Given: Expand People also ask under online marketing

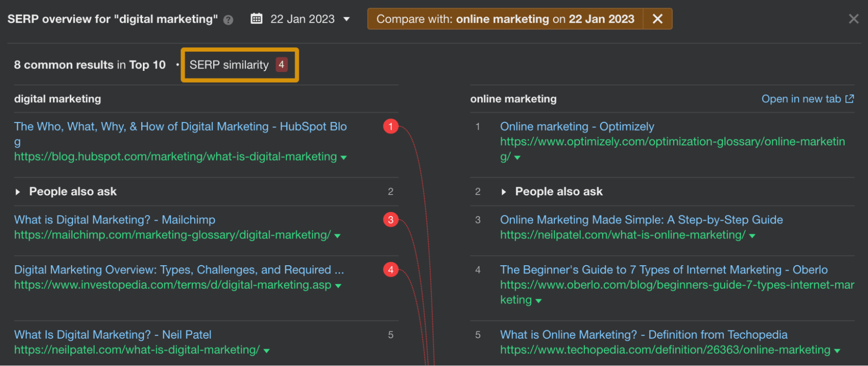Looking at the screenshot, I should [504, 191].
